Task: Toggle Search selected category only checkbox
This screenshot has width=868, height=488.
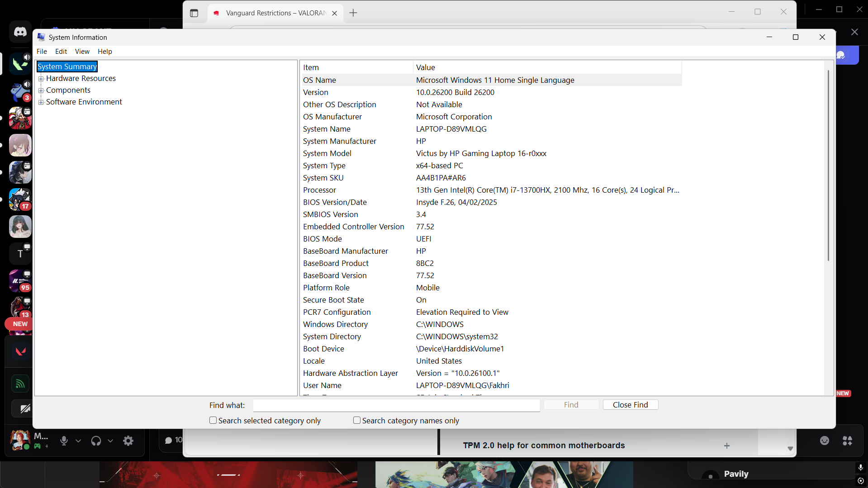Action: 213,420
